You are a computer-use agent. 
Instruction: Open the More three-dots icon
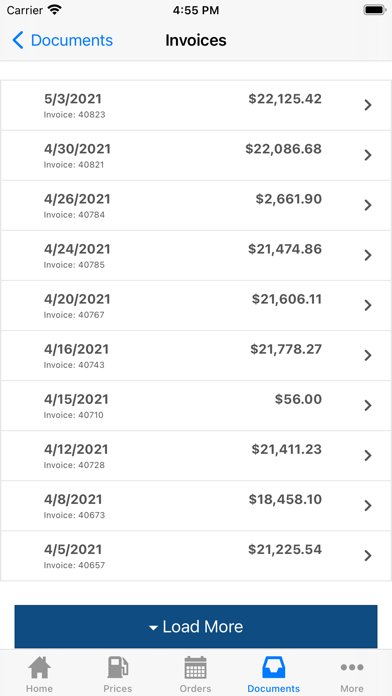click(x=352, y=667)
